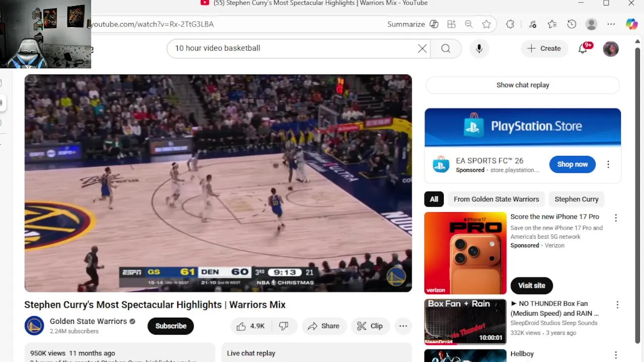Open the browser apps grid icon
Screen dimensions: 644x362
click(451, 24)
